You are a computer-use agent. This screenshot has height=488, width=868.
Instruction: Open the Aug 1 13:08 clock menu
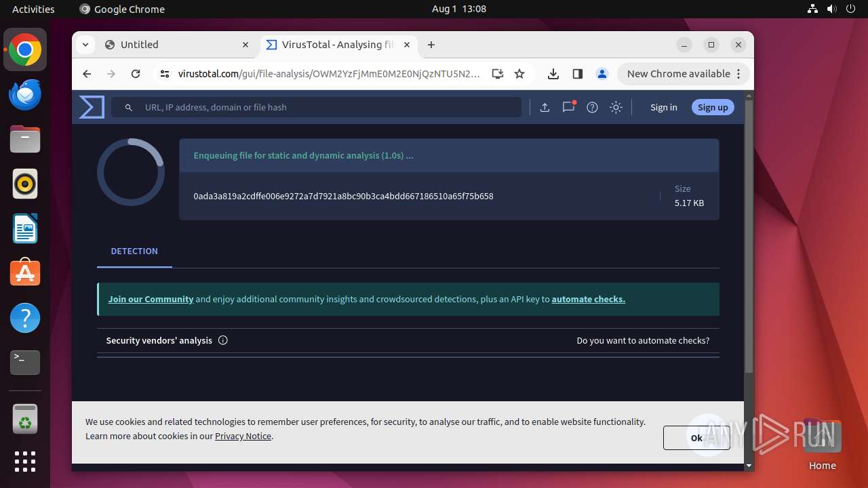point(459,9)
